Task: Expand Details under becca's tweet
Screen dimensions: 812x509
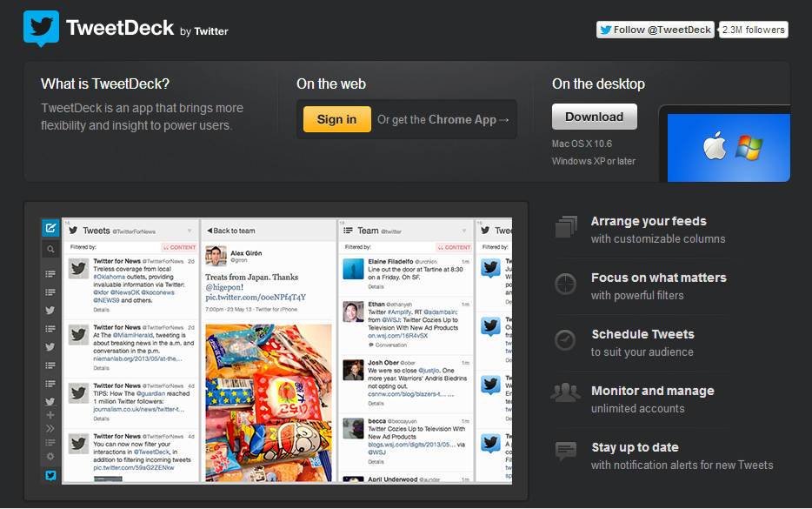Action: tap(376, 462)
